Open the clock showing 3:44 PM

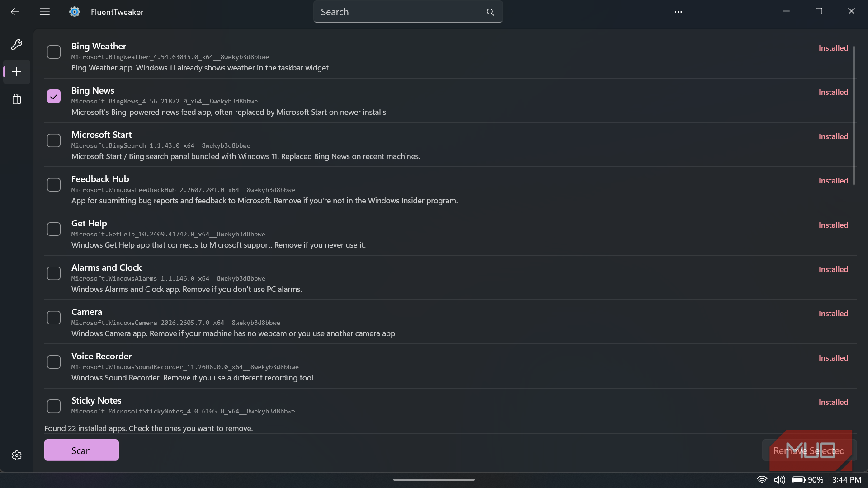[847, 480]
